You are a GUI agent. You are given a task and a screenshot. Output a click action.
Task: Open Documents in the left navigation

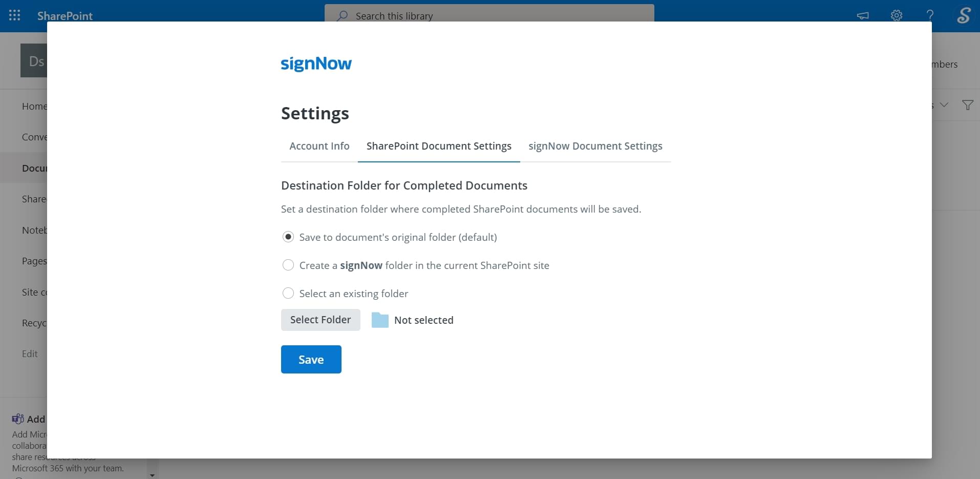click(34, 168)
